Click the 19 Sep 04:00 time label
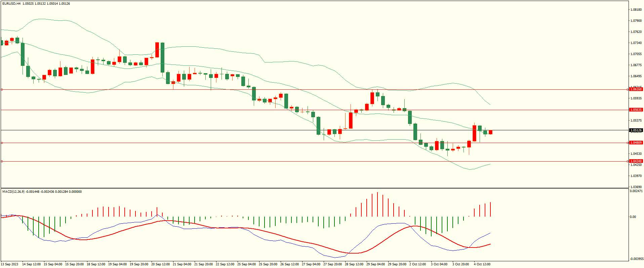This screenshot has height=268, width=644. 117,264
